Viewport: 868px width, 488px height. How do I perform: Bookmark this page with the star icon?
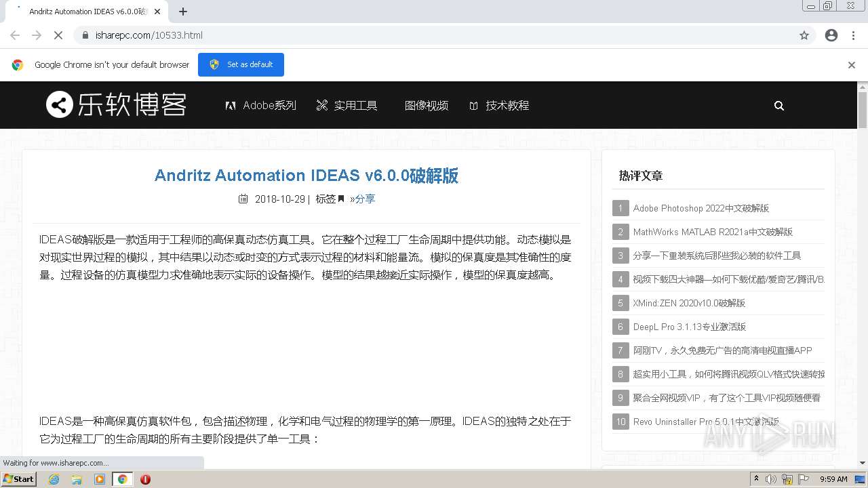point(804,35)
